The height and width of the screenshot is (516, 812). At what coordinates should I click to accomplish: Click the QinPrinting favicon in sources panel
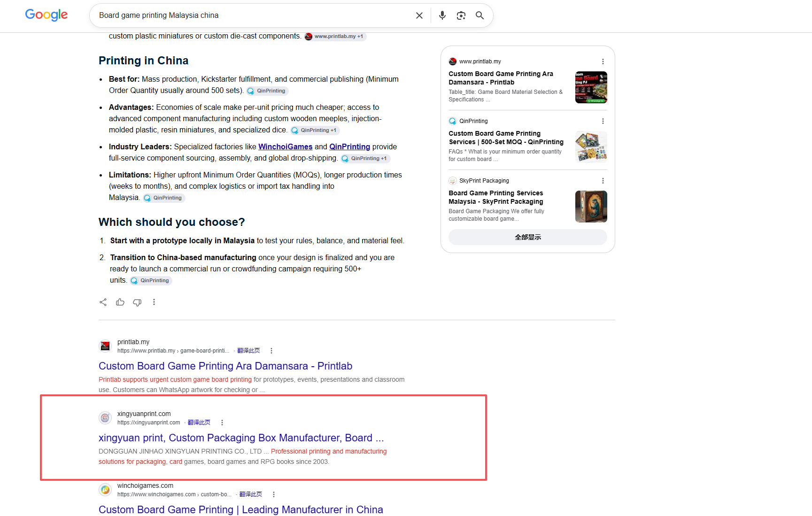click(x=453, y=121)
